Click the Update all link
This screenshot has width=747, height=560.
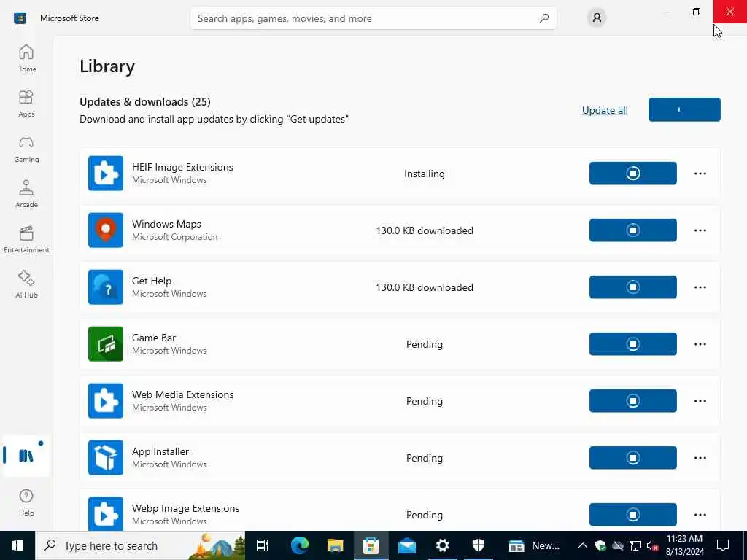(x=605, y=110)
